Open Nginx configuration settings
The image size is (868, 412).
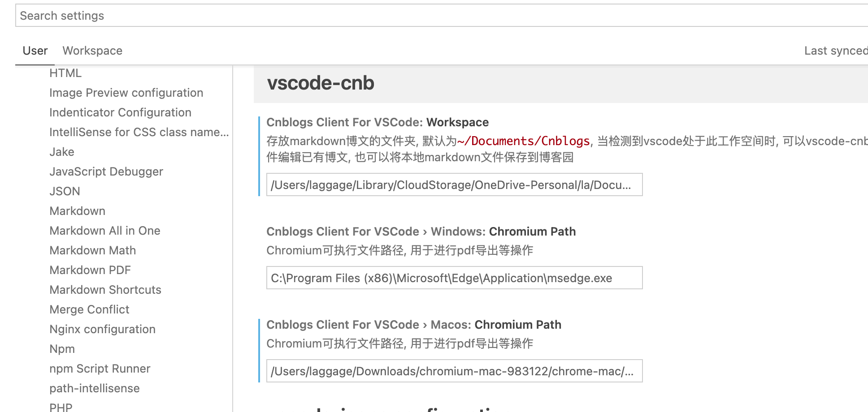click(102, 329)
